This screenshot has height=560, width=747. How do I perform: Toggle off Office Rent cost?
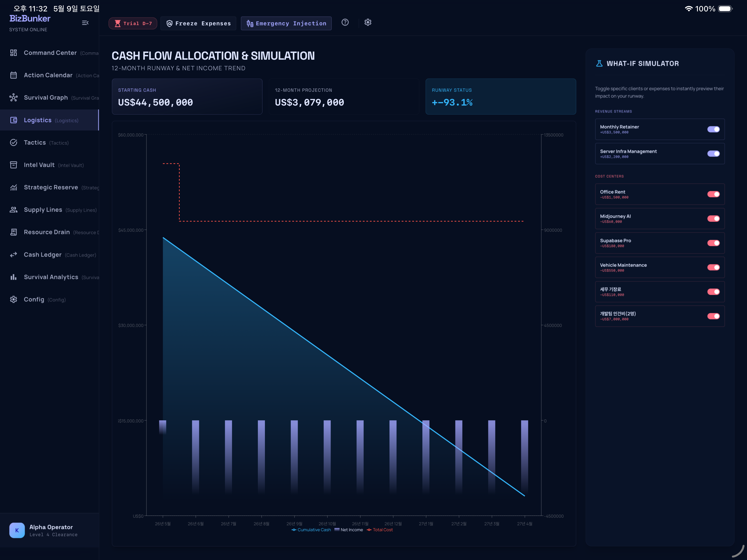coord(713,194)
